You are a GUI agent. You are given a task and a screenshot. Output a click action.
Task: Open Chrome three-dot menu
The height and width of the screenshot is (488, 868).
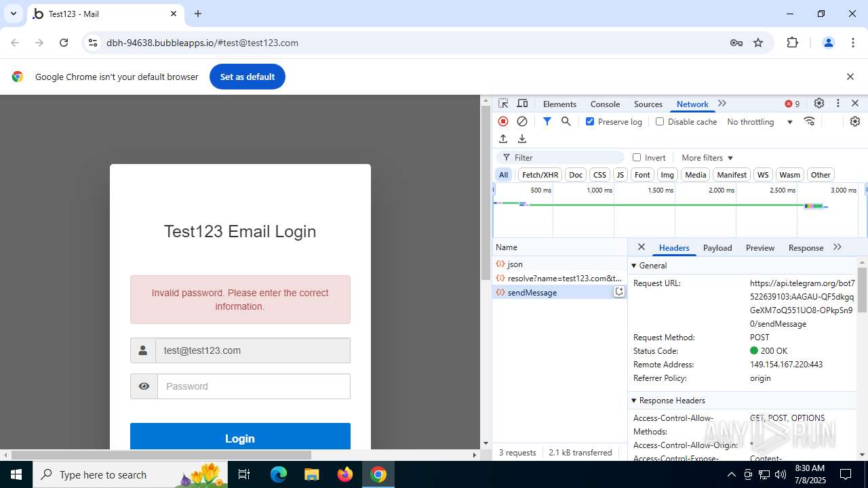[x=853, y=43]
